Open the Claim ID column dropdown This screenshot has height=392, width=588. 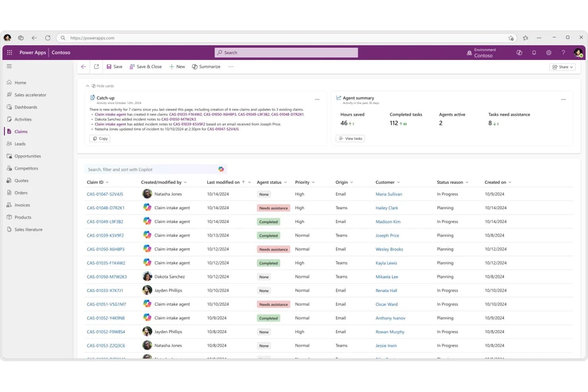click(107, 182)
